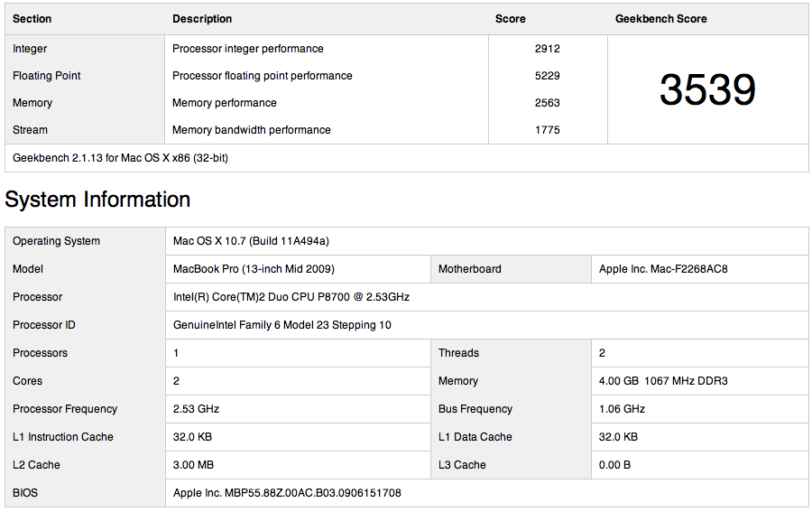Click the L2 Cache value 3.00 MB
The width and height of the screenshot is (812, 512).
pyautogui.click(x=195, y=465)
